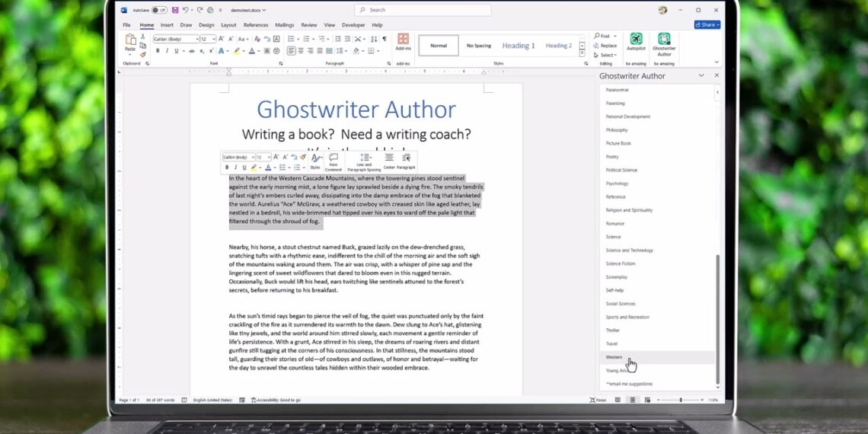Apply the Heading 1 style

tap(519, 46)
